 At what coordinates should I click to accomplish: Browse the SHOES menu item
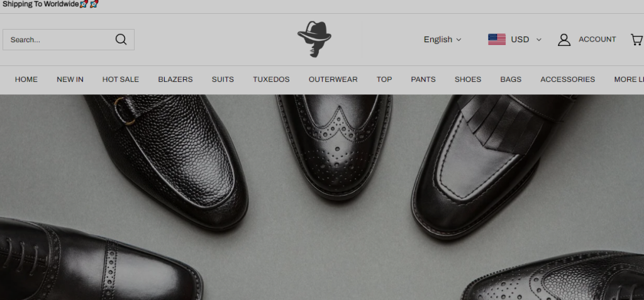point(468,79)
